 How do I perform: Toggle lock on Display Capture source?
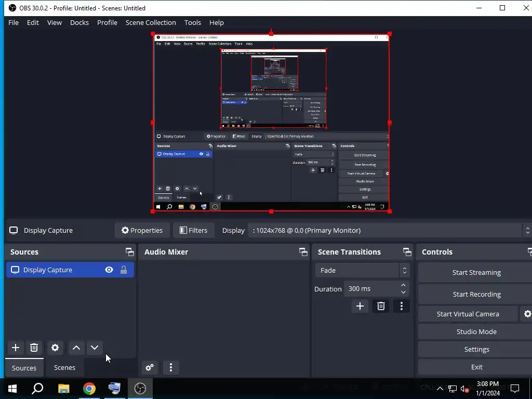(x=124, y=270)
